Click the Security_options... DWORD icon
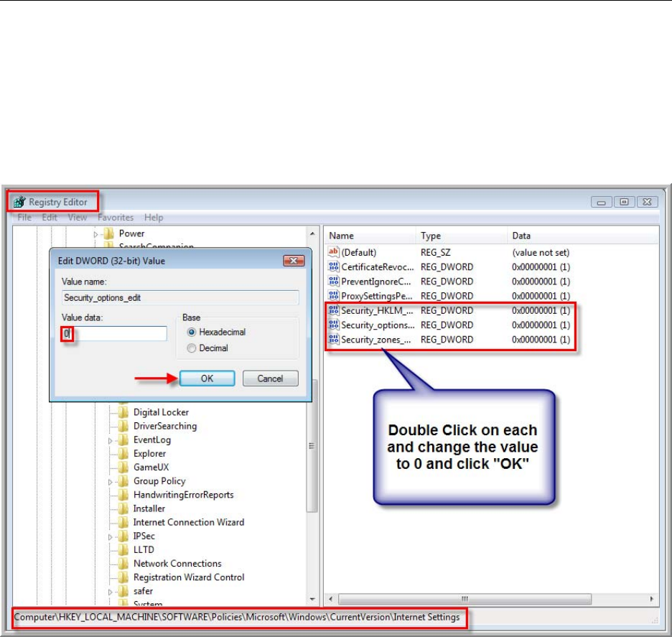672x637 pixels. [x=333, y=325]
